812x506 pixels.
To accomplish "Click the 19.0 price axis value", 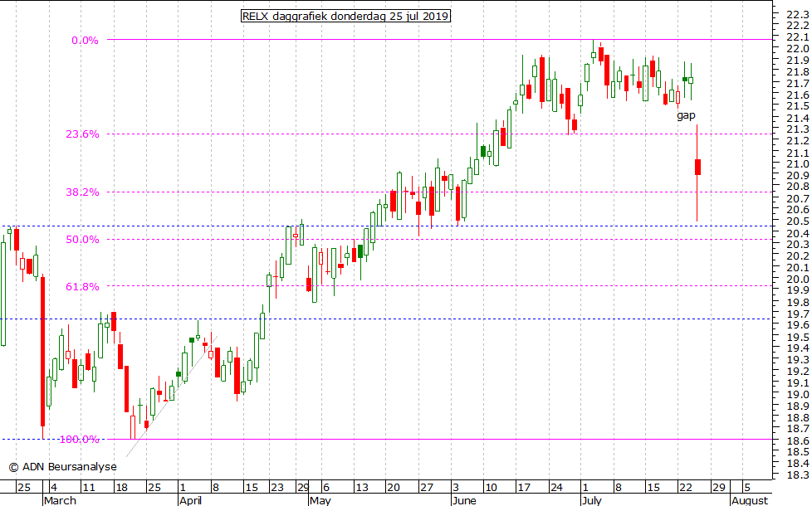I will point(798,394).
